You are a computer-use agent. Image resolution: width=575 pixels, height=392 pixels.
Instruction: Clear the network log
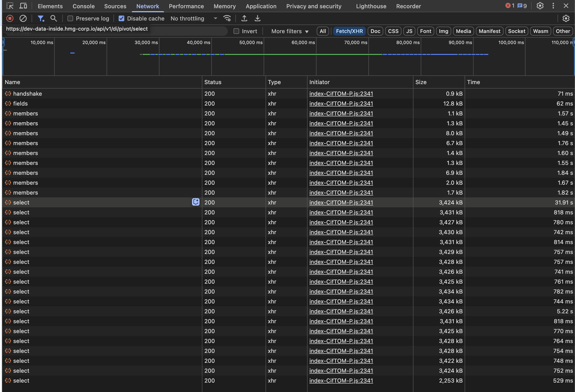[23, 18]
